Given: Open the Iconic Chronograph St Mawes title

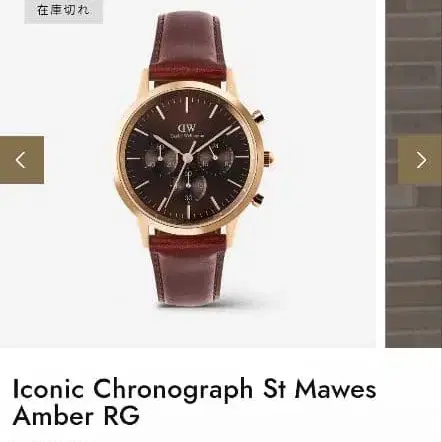Looking at the screenshot, I should (x=194, y=389).
